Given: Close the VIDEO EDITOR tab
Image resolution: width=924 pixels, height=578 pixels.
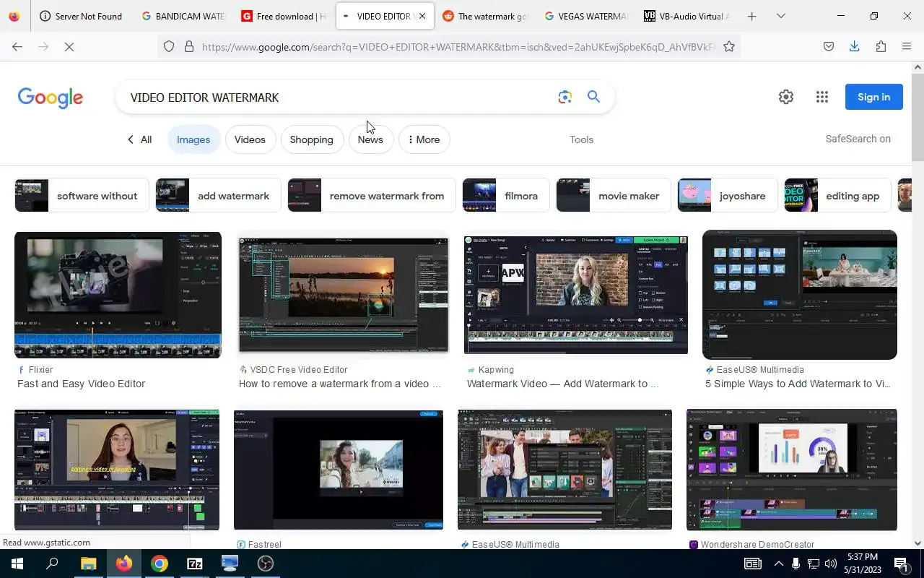Looking at the screenshot, I should 422,16.
